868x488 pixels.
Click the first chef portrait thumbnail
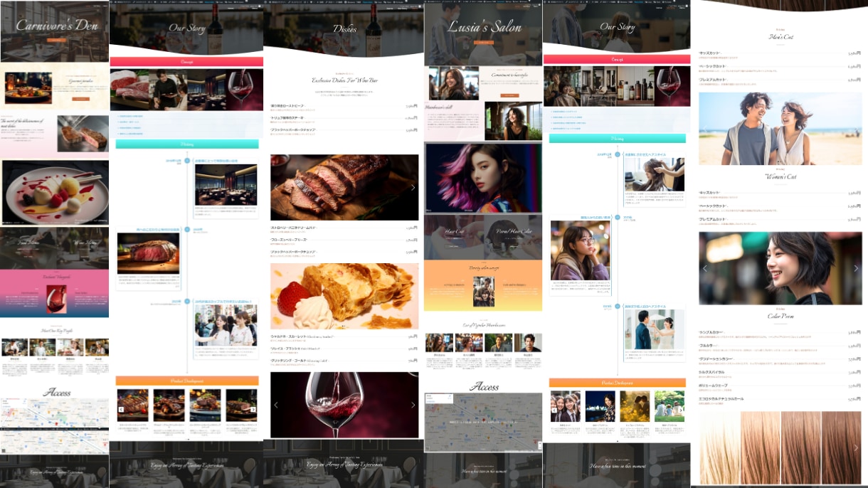click(14, 346)
